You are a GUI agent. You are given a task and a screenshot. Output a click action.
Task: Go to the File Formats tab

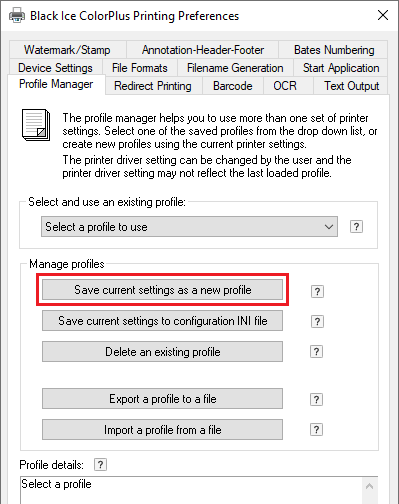coord(140,68)
